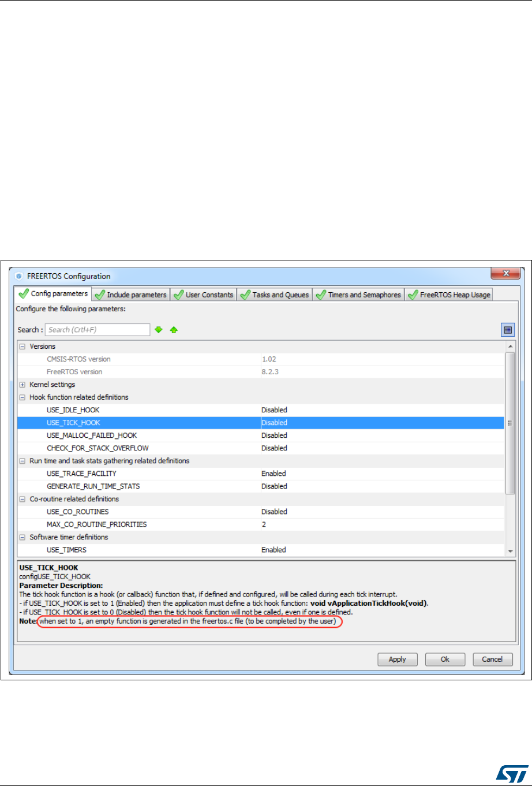Select the MAX_CO_ROUTINE_PRIORITIES row

(x=261, y=524)
